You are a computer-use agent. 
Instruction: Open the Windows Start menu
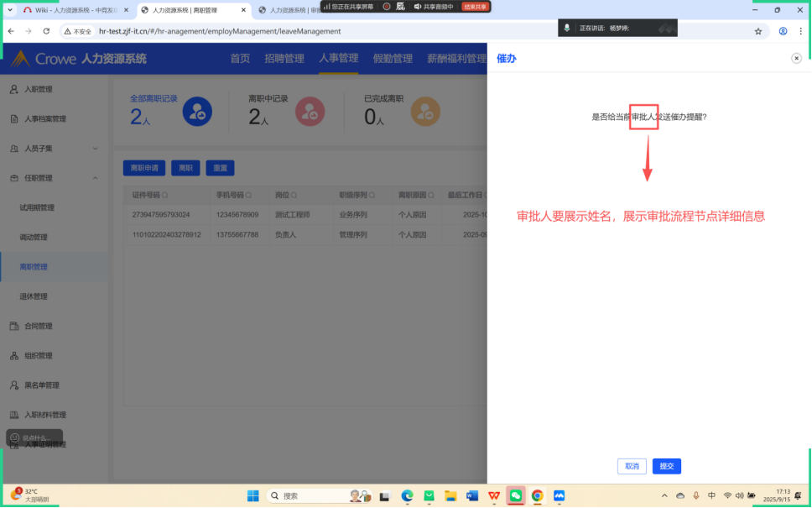point(252,496)
